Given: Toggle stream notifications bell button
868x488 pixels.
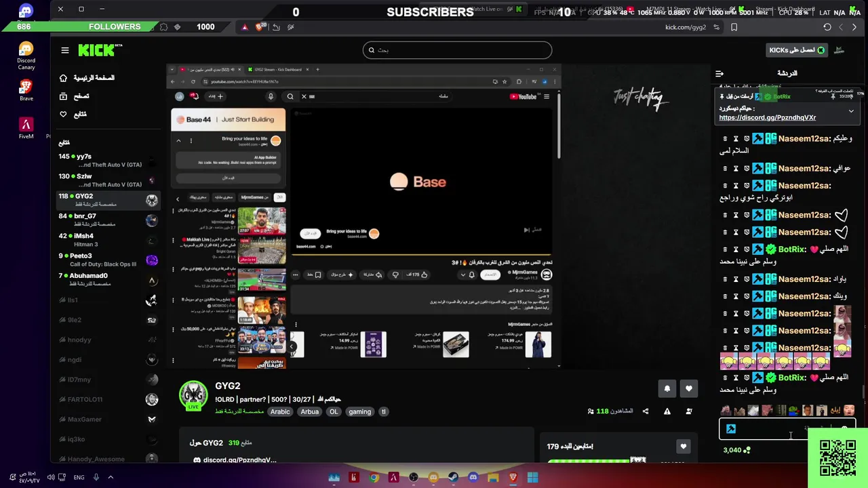Looking at the screenshot, I should pyautogui.click(x=667, y=388).
